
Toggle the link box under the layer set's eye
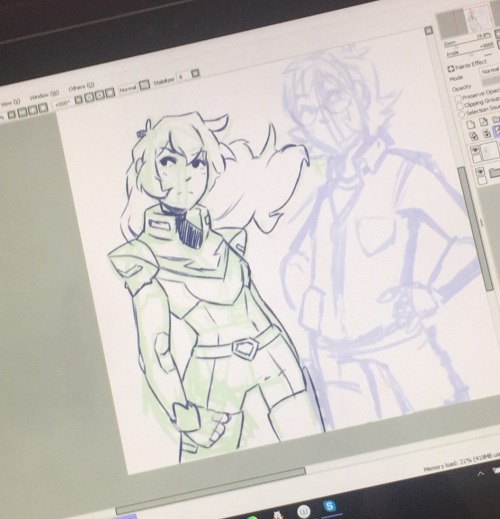tap(482, 181)
